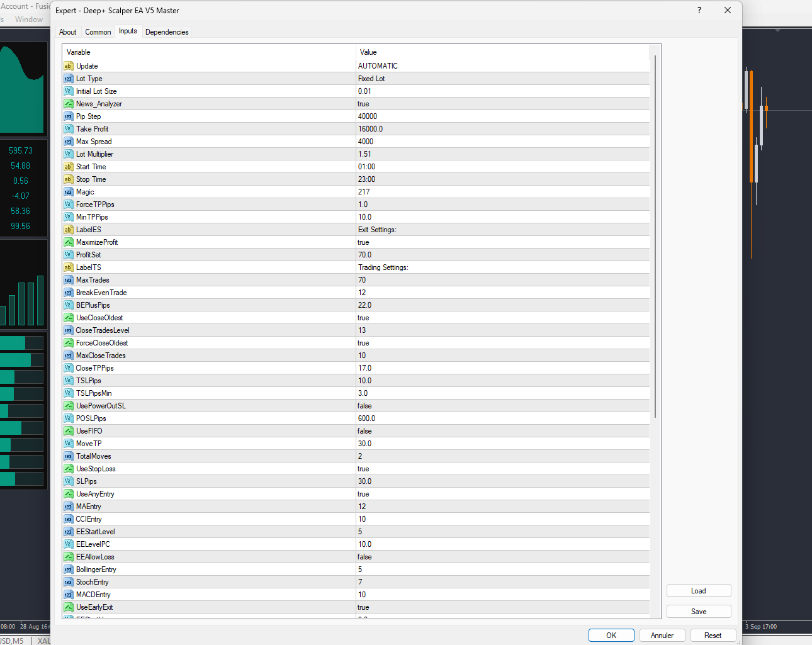The width and height of the screenshot is (812, 645).
Task: Click the Take Profit variable icon
Action: click(68, 129)
